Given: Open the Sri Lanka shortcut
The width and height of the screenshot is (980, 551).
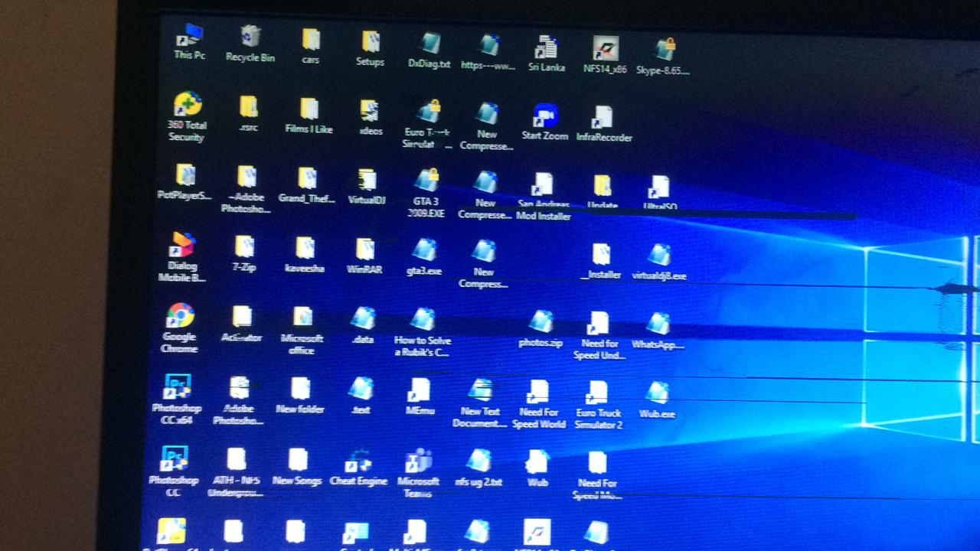Looking at the screenshot, I should pos(547,54).
